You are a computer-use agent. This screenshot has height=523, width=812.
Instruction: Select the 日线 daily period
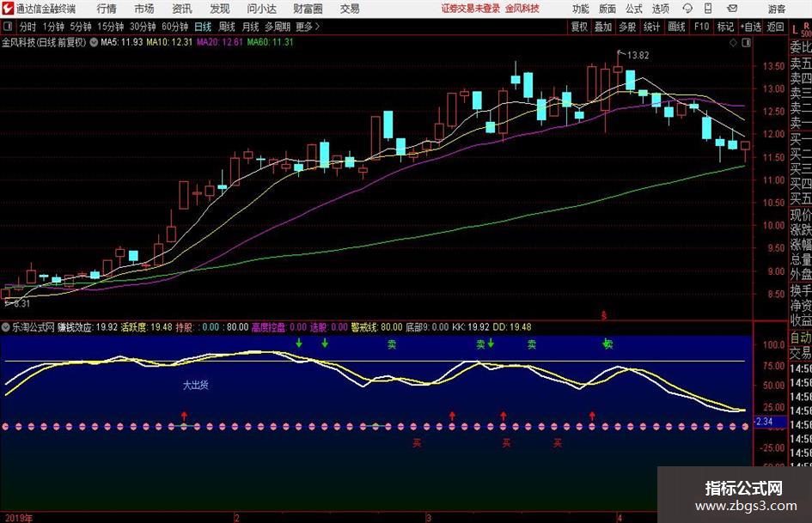coord(203,27)
